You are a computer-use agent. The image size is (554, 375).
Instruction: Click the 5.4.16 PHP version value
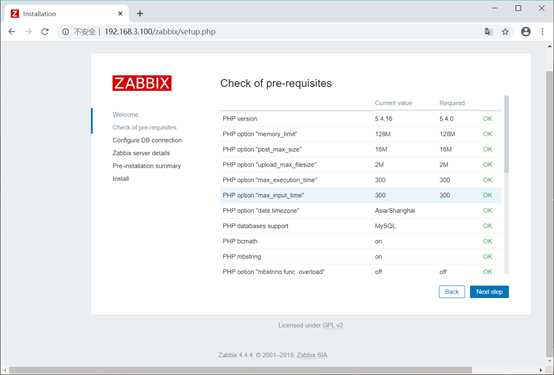point(383,119)
